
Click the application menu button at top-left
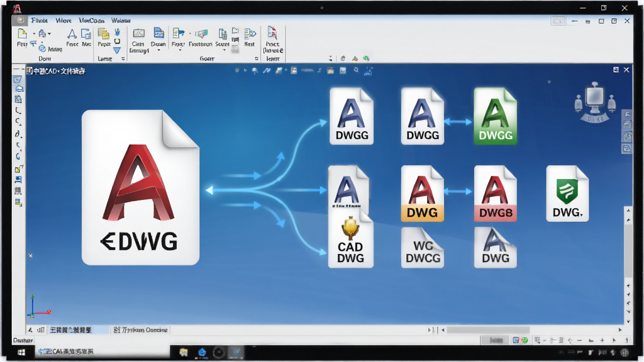pos(19,19)
